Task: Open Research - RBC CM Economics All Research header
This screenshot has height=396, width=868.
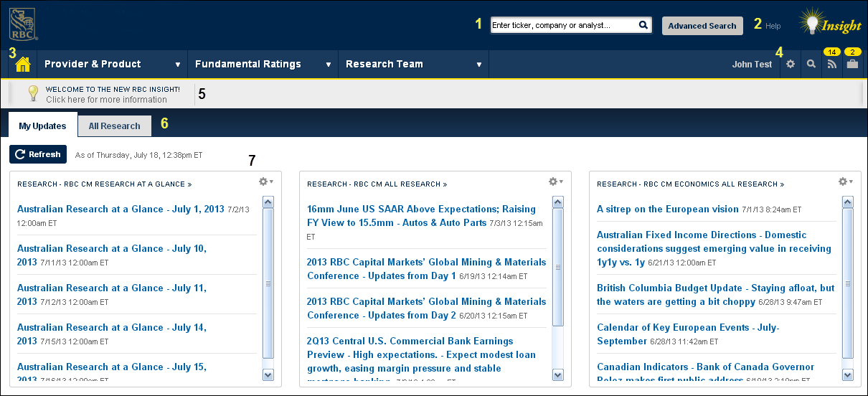Action: (690, 184)
